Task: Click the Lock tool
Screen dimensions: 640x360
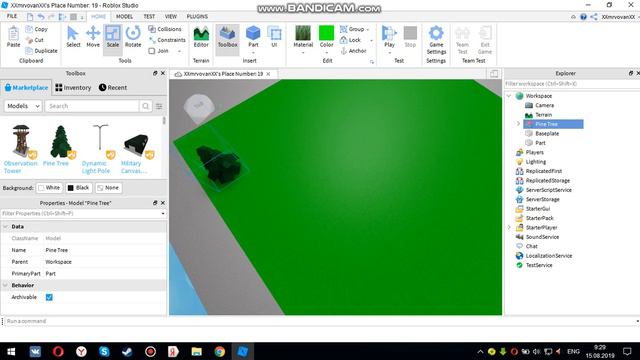Action: [x=351, y=40]
